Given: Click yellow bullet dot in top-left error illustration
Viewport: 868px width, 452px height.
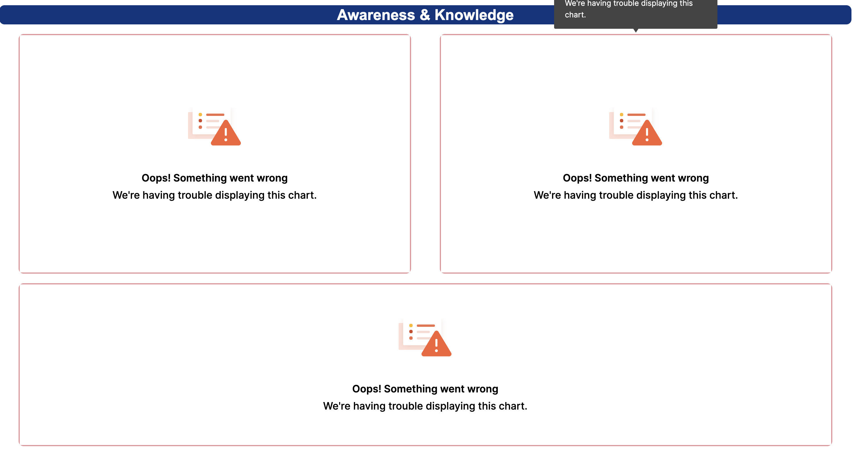Looking at the screenshot, I should 200,115.
